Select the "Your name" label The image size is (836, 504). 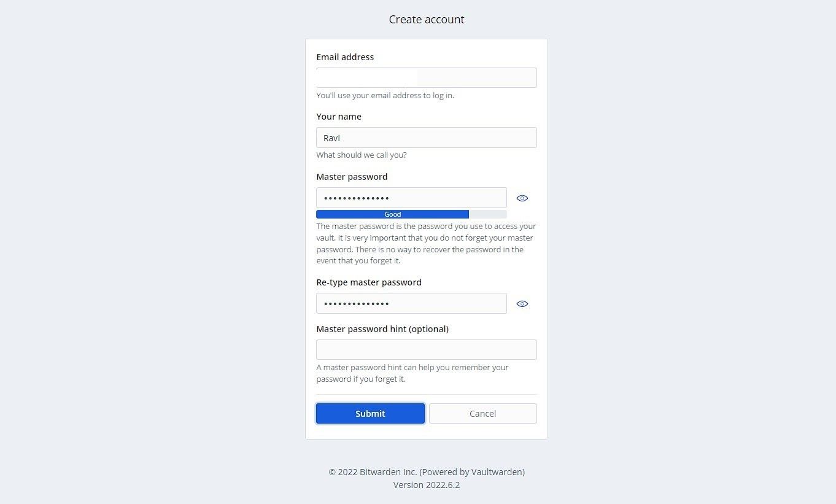(x=339, y=117)
